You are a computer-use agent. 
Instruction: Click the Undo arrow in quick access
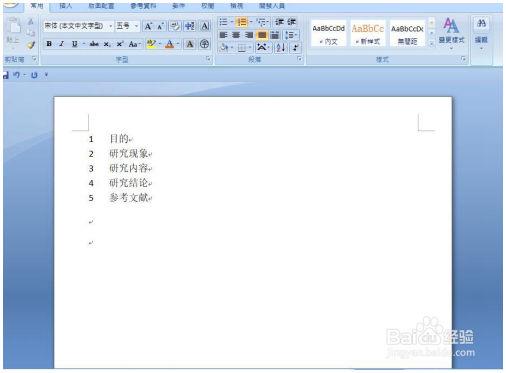point(16,75)
